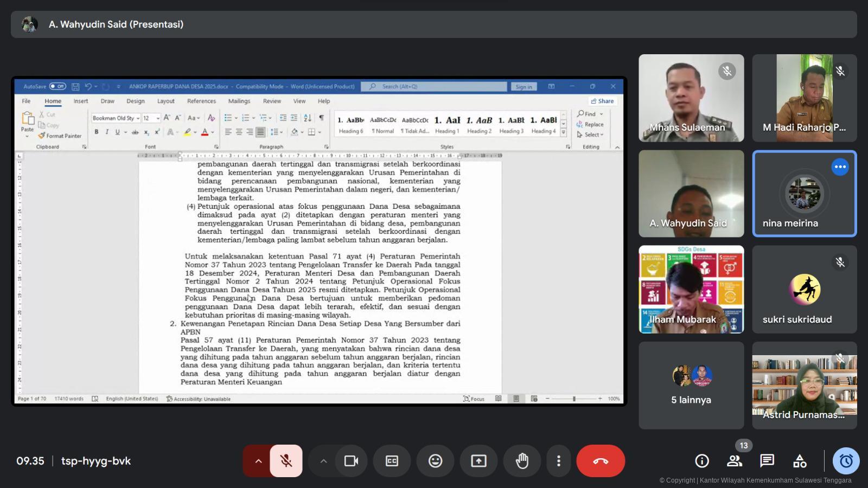Open the Layout ribbon tab

(166, 101)
